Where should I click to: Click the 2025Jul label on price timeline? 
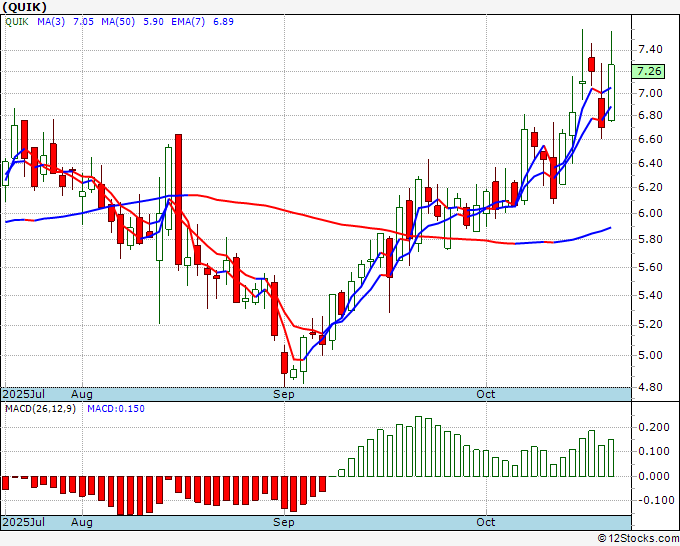click(x=23, y=394)
